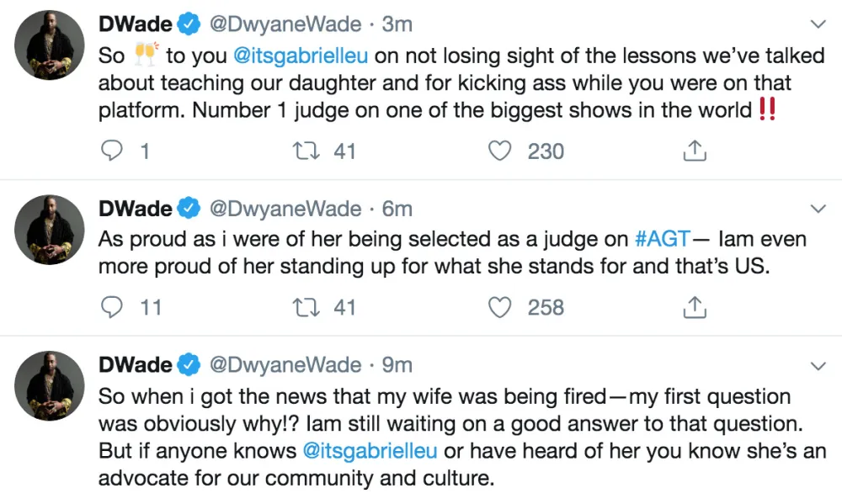The width and height of the screenshot is (842, 504).
Task: Like the tweet with 230 likes
Action: 499,151
